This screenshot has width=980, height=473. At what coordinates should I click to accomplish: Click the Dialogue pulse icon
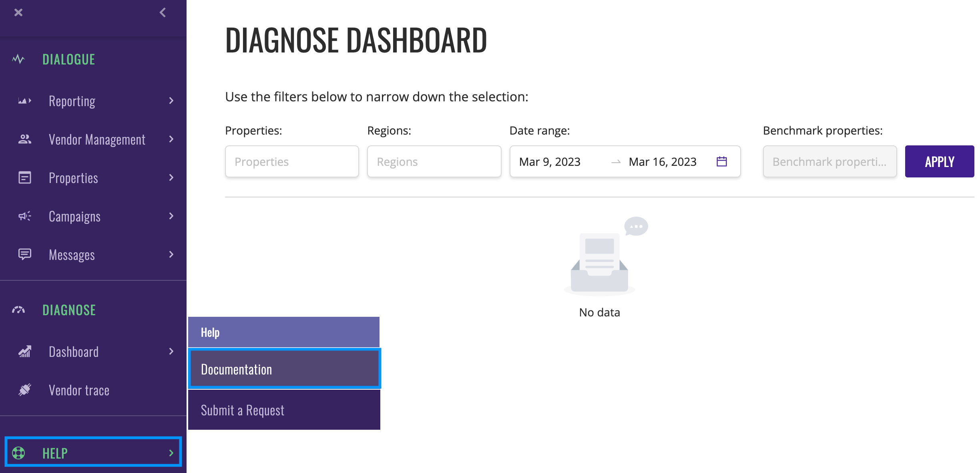click(x=18, y=60)
